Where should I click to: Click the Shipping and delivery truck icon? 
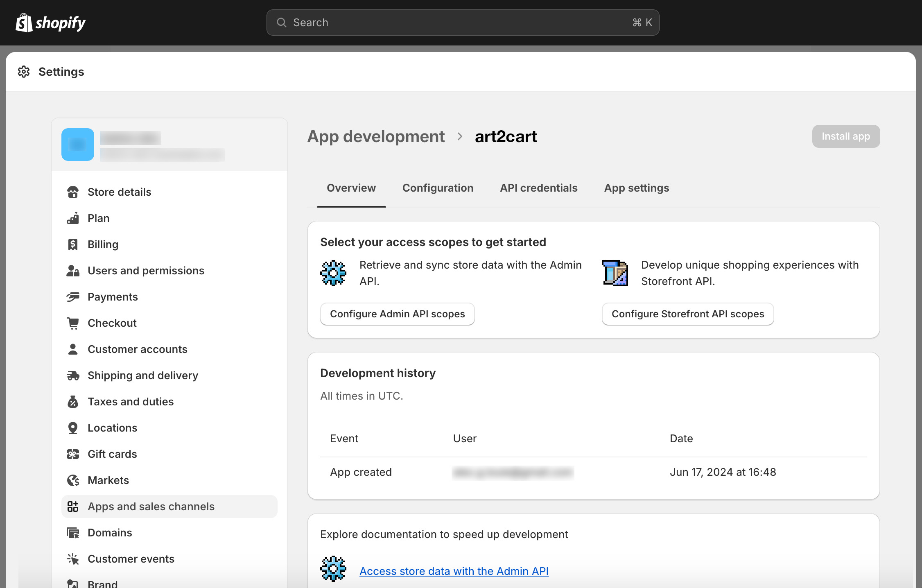[73, 375]
